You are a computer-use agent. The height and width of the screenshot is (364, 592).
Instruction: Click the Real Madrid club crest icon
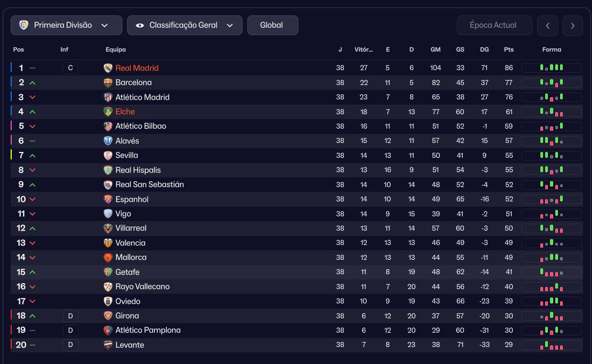108,68
